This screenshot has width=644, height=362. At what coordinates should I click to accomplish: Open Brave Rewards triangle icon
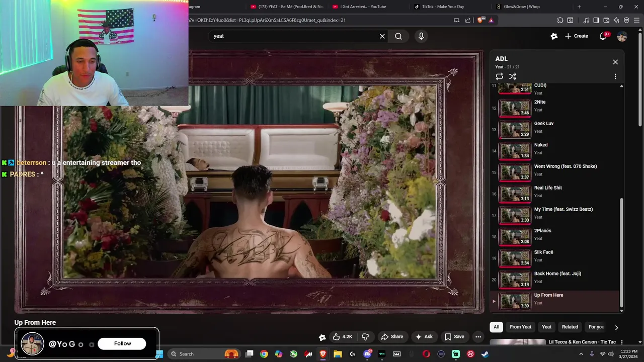click(x=491, y=20)
